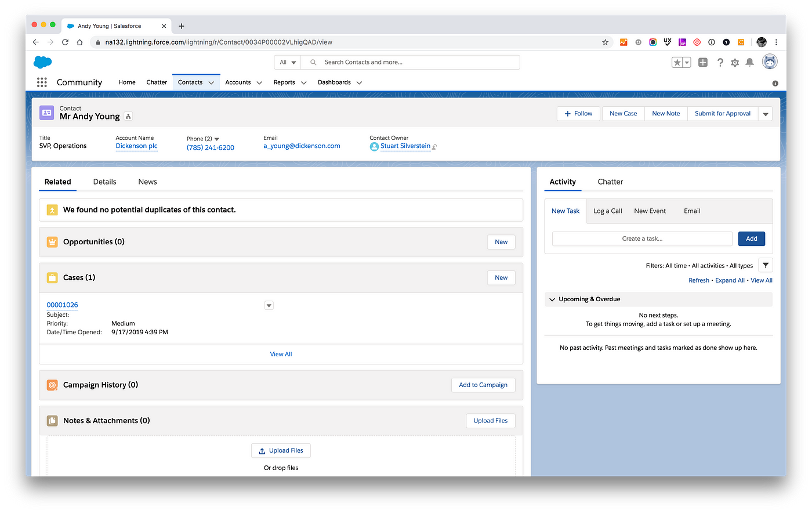Expand the Contacts nav tab chevron
Viewport: 812px width, 513px height.
[211, 83]
